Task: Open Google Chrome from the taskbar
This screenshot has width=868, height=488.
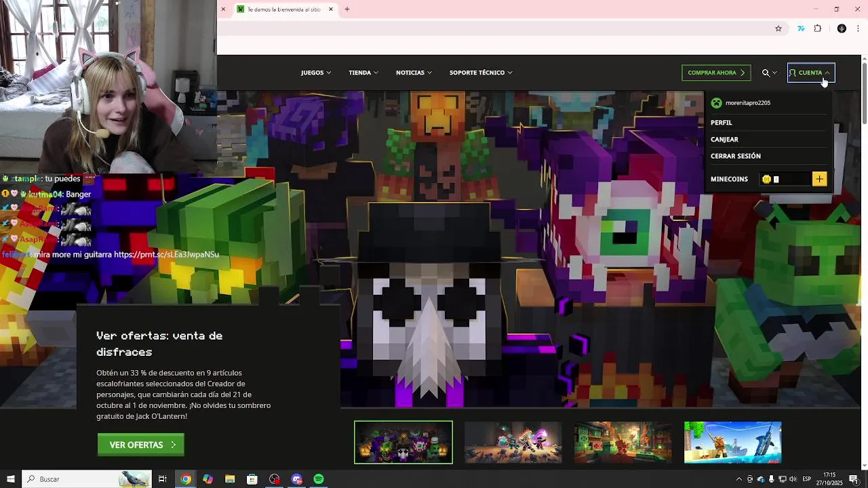Action: (185, 479)
